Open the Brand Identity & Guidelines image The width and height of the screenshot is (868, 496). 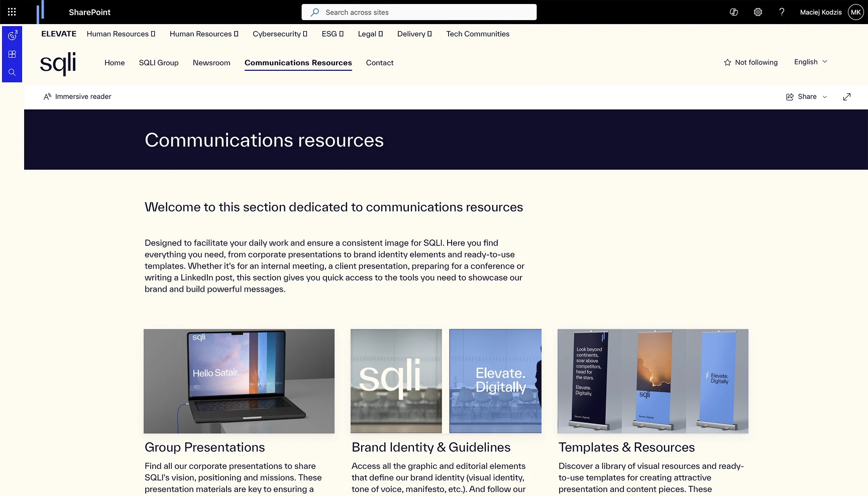click(x=446, y=381)
